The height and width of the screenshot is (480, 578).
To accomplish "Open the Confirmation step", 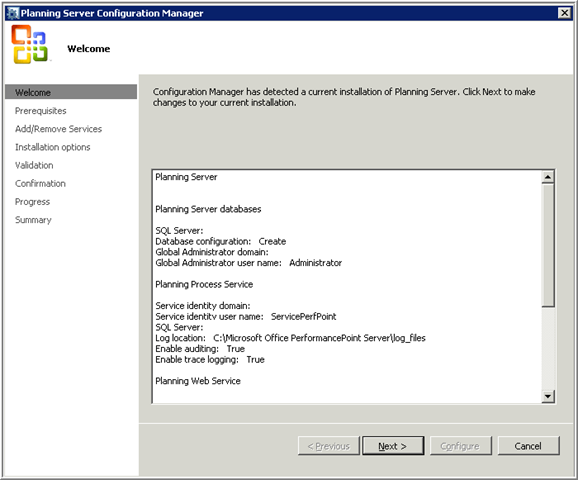I will [40, 183].
